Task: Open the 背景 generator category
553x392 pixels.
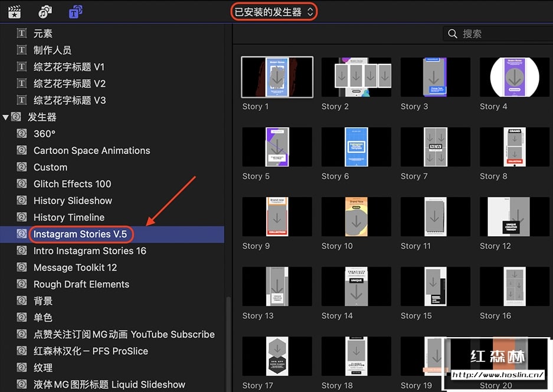Action: coord(43,300)
